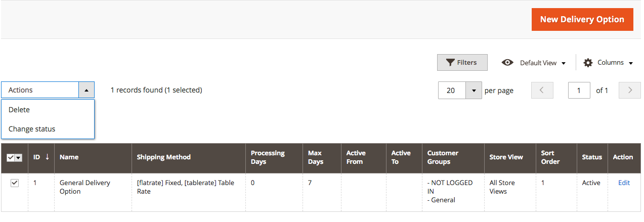Click the General Delivery Option name cell
This screenshot has width=644, height=222.
pyautogui.click(x=93, y=192)
